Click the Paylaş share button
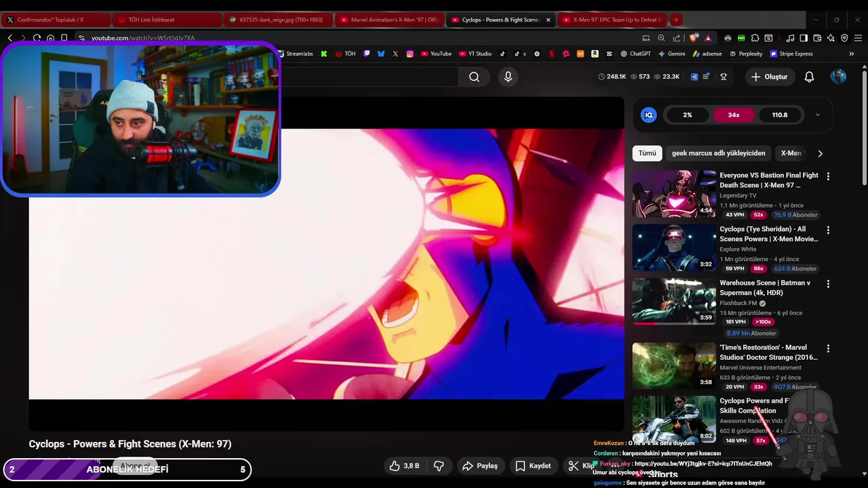Image resolution: width=868 pixels, height=488 pixels. [x=480, y=466]
